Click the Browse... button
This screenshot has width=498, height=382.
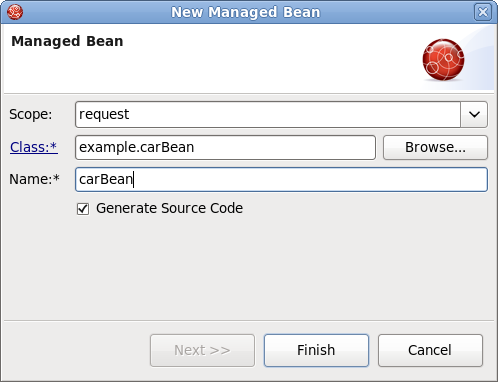[435, 147]
